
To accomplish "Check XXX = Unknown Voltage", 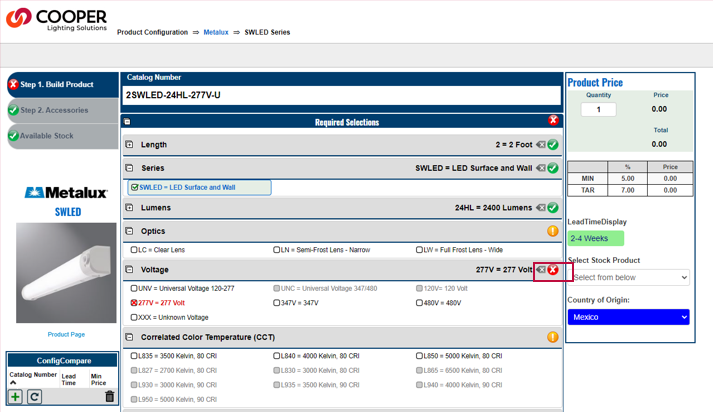I will coord(134,317).
